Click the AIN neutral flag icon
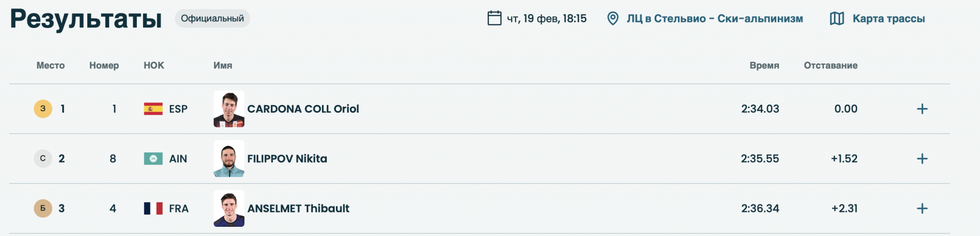980x236 pixels. pos(153,159)
